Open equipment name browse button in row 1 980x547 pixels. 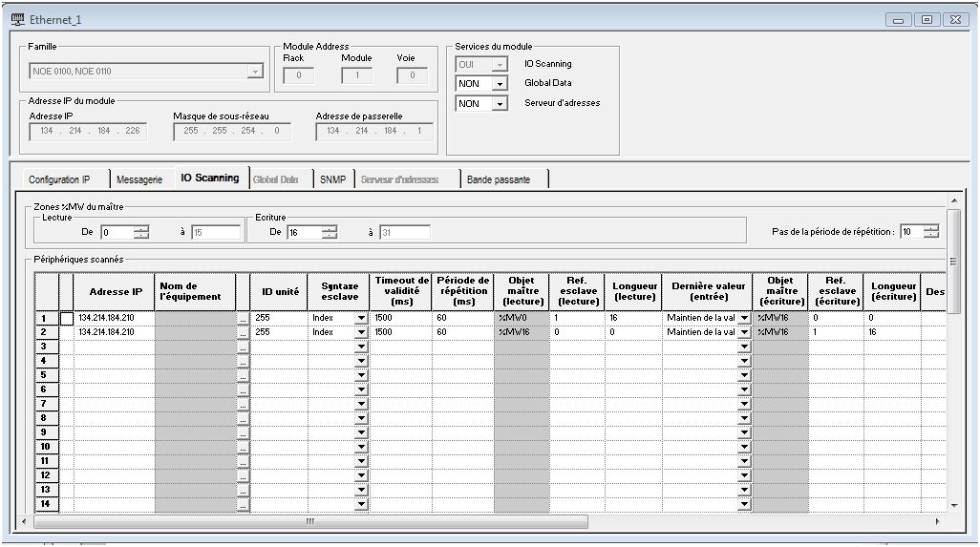pos(243,319)
